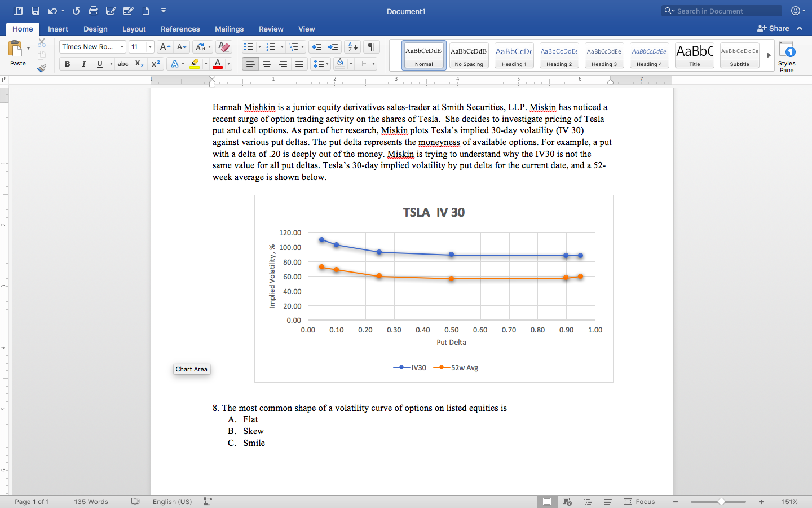Screen dimensions: 812x508
Task: Click the Superscript X2 icon
Action: click(156, 64)
